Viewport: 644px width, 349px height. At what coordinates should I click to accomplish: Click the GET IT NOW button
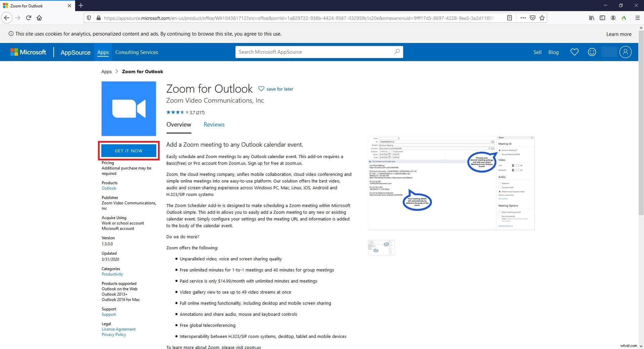(128, 151)
